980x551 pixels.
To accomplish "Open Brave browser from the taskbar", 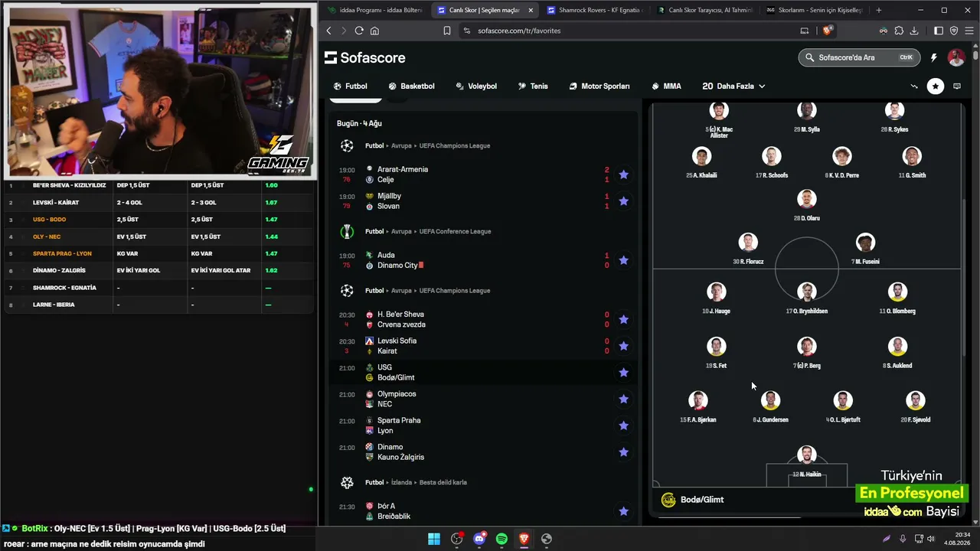I will tap(524, 539).
